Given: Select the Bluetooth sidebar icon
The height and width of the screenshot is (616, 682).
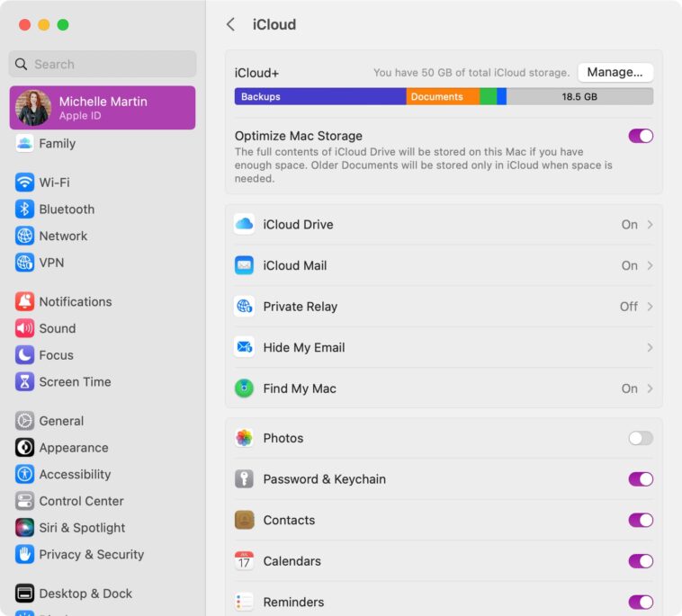Looking at the screenshot, I should tap(24, 210).
